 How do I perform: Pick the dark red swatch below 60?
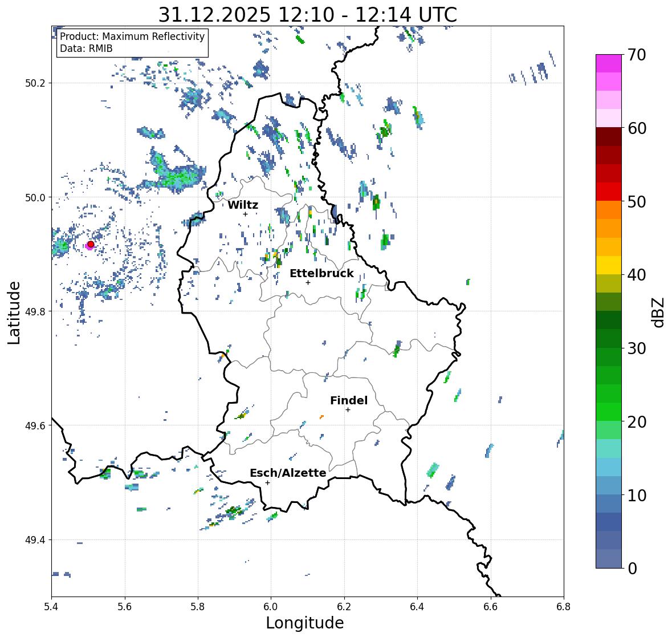point(609,137)
